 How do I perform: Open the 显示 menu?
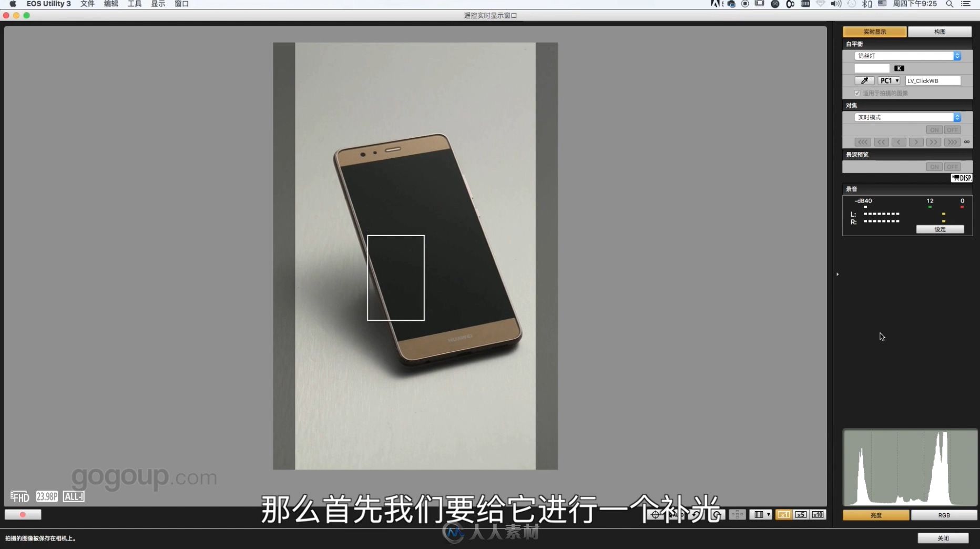(158, 4)
